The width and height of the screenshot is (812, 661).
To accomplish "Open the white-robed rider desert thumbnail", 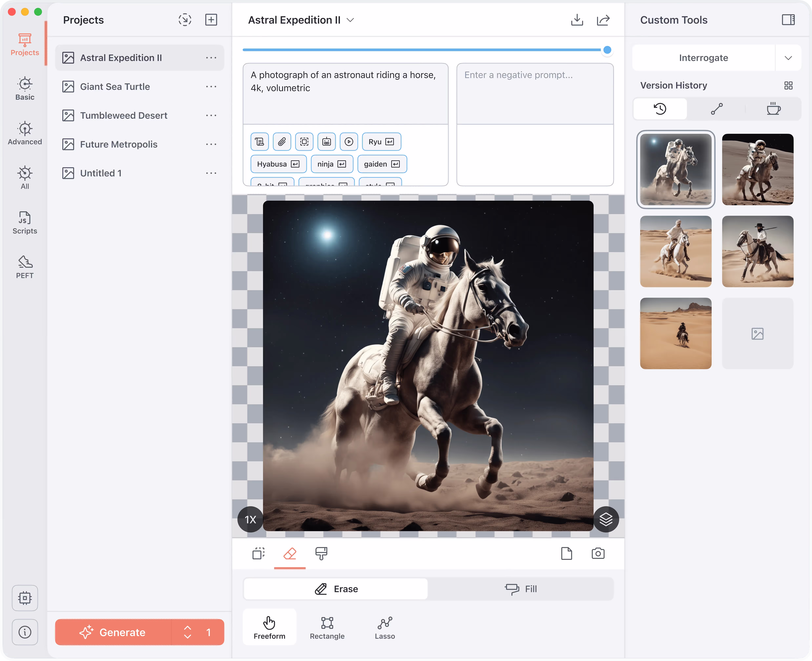I will (x=676, y=251).
